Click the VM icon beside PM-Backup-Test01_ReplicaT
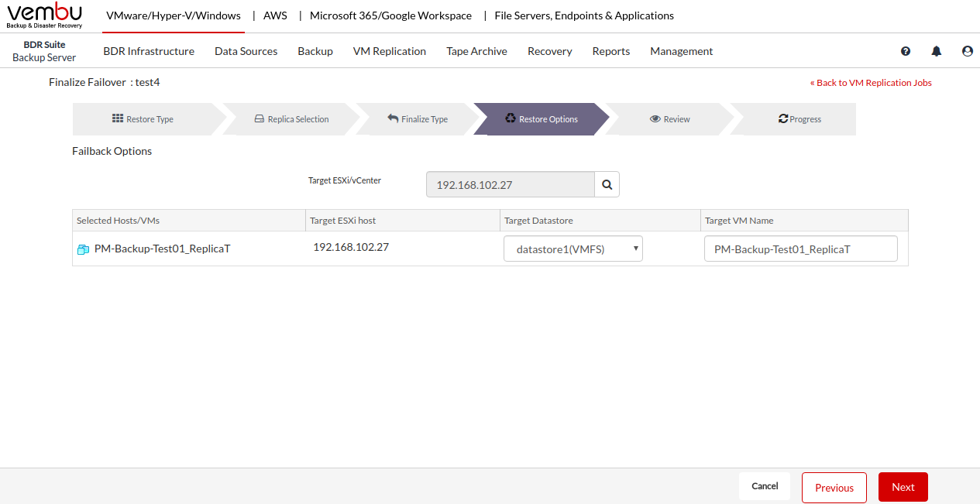Image resolution: width=980 pixels, height=504 pixels. coord(83,249)
